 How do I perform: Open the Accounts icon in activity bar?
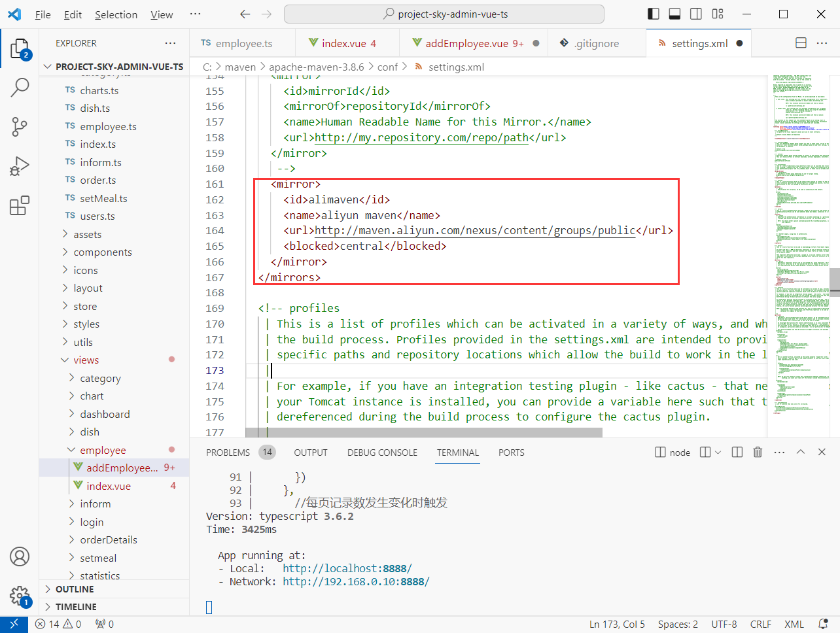click(20, 556)
